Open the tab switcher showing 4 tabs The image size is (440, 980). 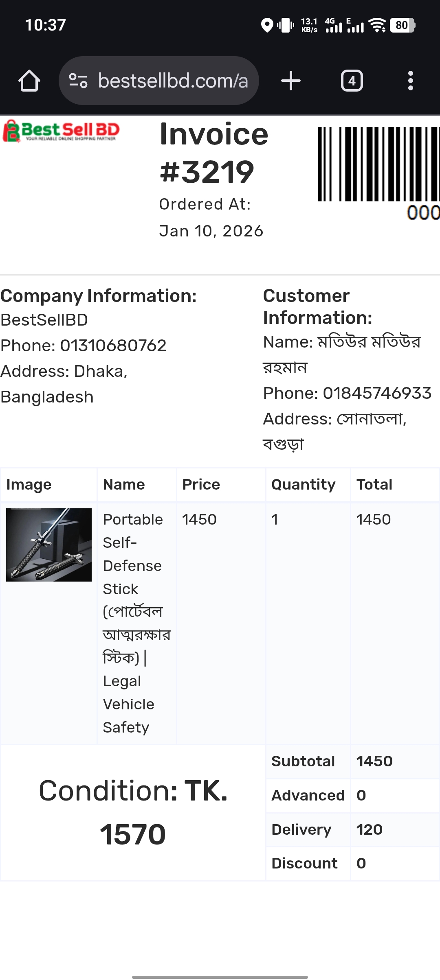[x=352, y=81]
